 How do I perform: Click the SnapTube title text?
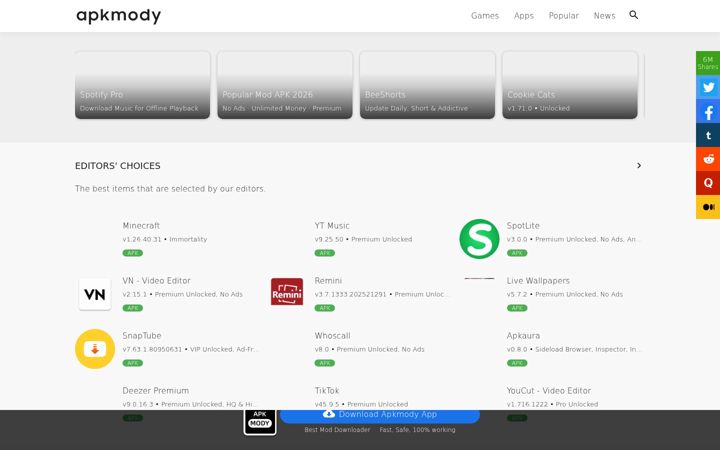[142, 336]
